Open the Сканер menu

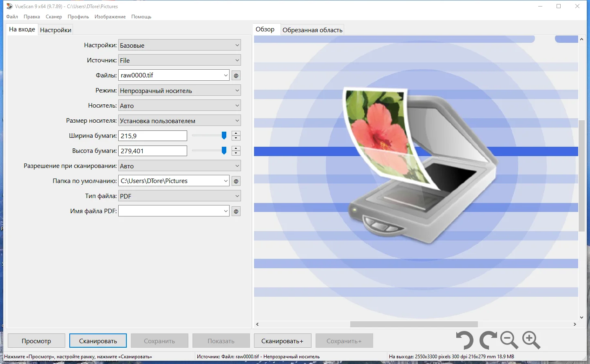[54, 17]
